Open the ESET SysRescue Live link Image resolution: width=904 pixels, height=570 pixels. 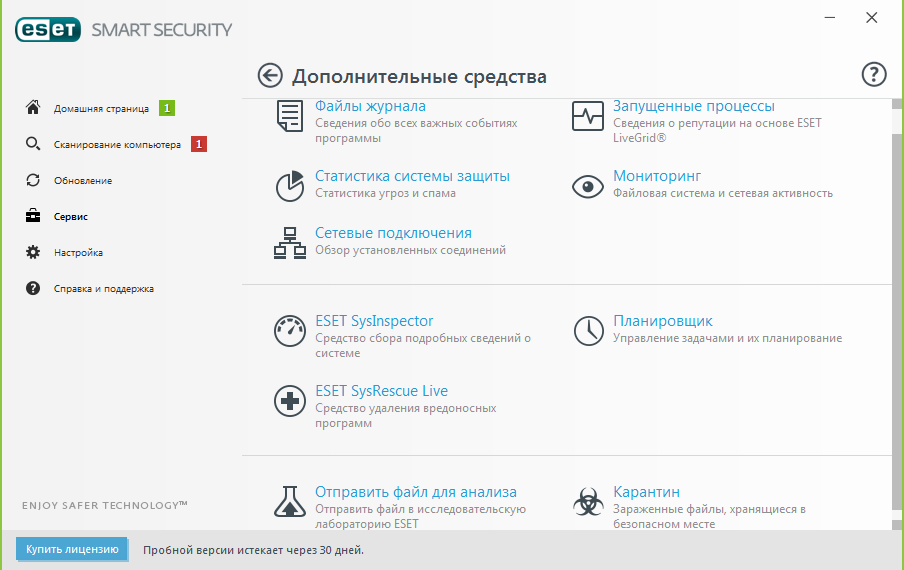coord(381,391)
